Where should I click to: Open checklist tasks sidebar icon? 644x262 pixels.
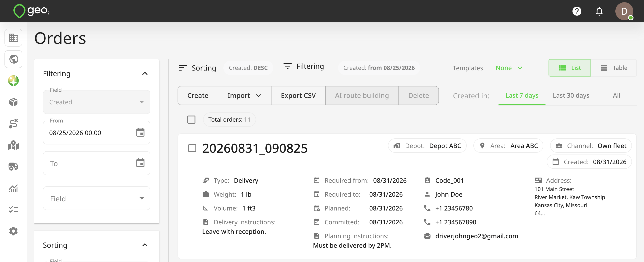[13, 209]
